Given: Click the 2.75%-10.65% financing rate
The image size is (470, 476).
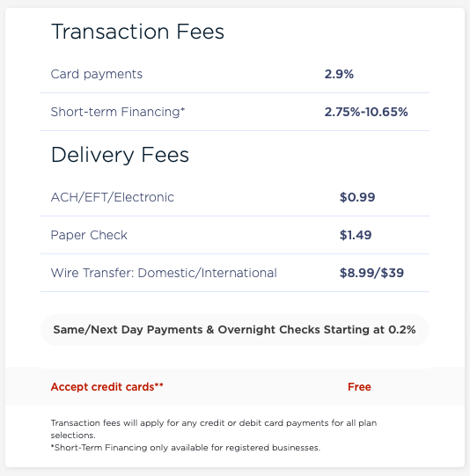Looking at the screenshot, I should pyautogui.click(x=366, y=112).
